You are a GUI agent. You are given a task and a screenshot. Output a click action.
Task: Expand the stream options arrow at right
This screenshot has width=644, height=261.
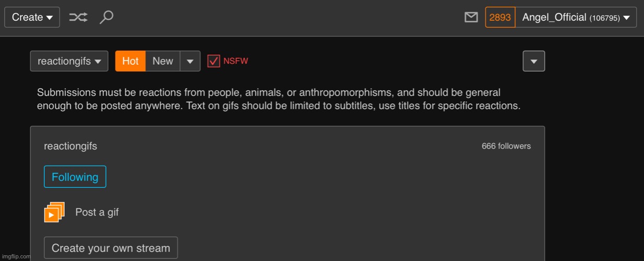pos(533,61)
